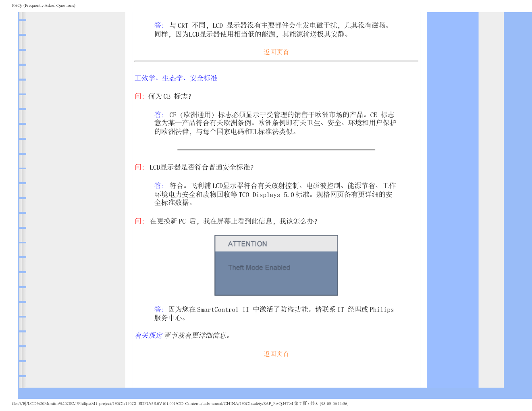This screenshot has height=411, width=532.
Task: Click the Theft Mode Enabled message text
Action: (259, 268)
